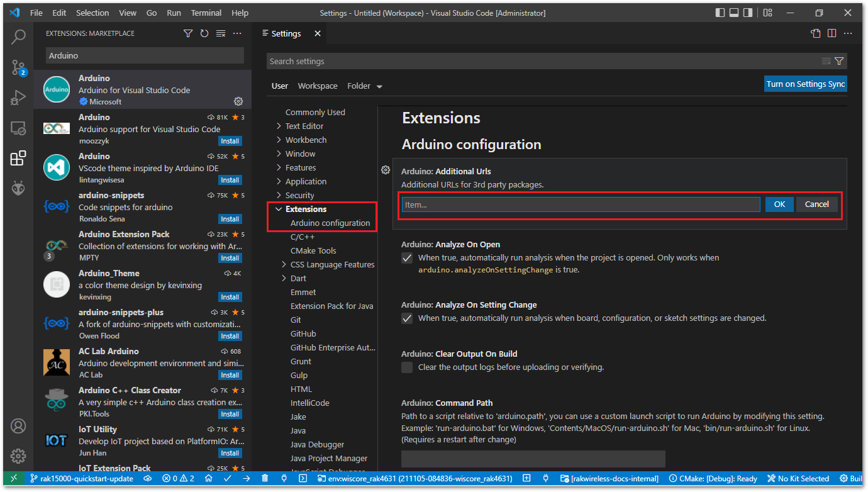Open the Help menu
Viewport: 868px width, 492px height.
pyautogui.click(x=240, y=13)
